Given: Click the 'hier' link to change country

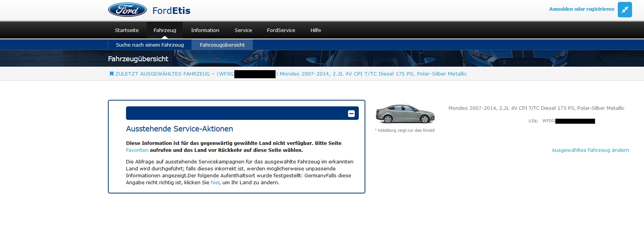Looking at the screenshot, I should [215, 183].
